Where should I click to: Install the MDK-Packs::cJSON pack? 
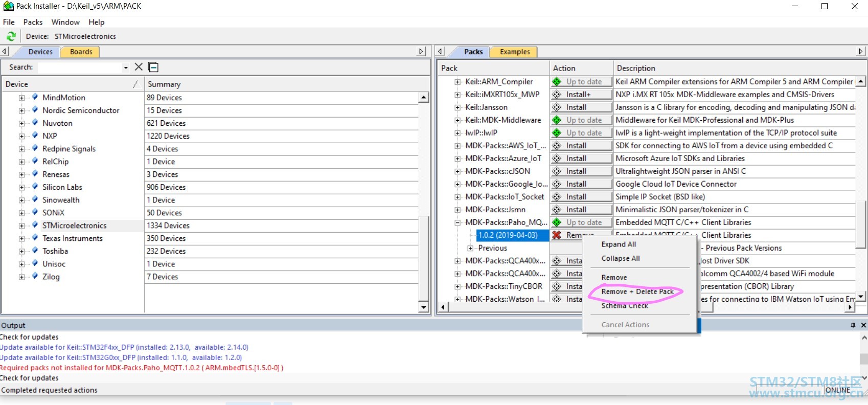click(581, 171)
